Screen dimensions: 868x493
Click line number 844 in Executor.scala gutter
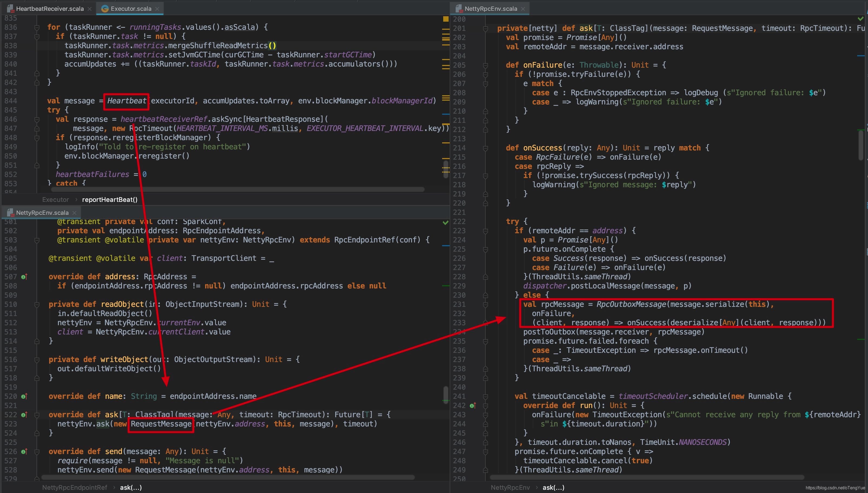click(x=11, y=101)
